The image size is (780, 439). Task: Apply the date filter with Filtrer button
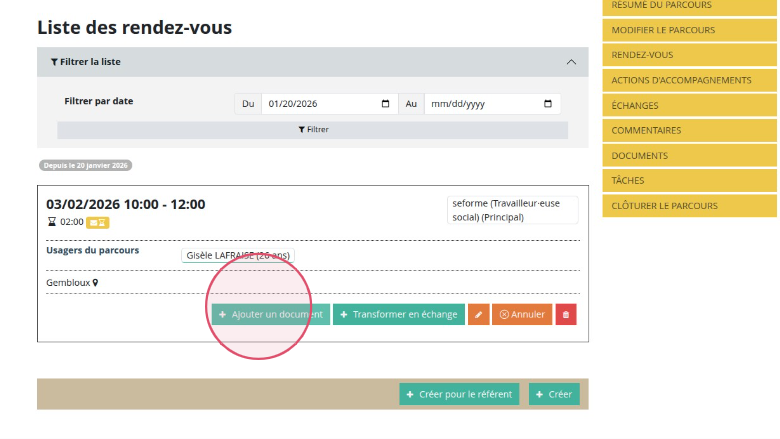(x=313, y=130)
